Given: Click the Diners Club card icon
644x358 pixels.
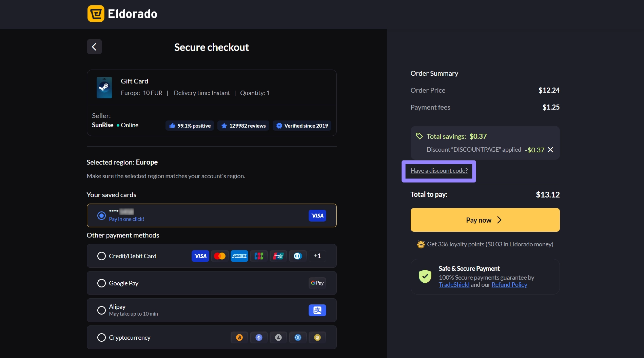Looking at the screenshot, I should click(x=298, y=256).
